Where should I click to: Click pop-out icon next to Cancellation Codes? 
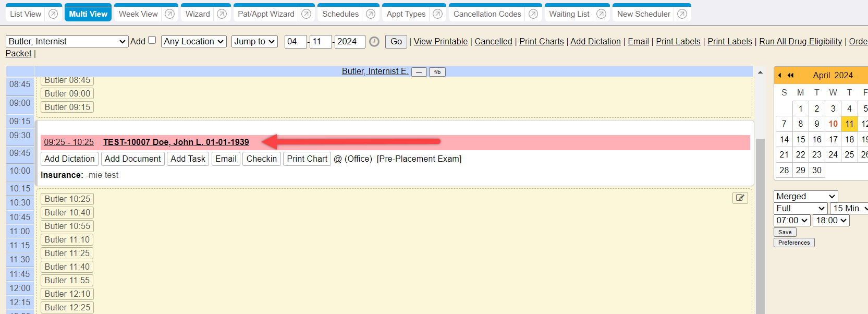coord(533,14)
